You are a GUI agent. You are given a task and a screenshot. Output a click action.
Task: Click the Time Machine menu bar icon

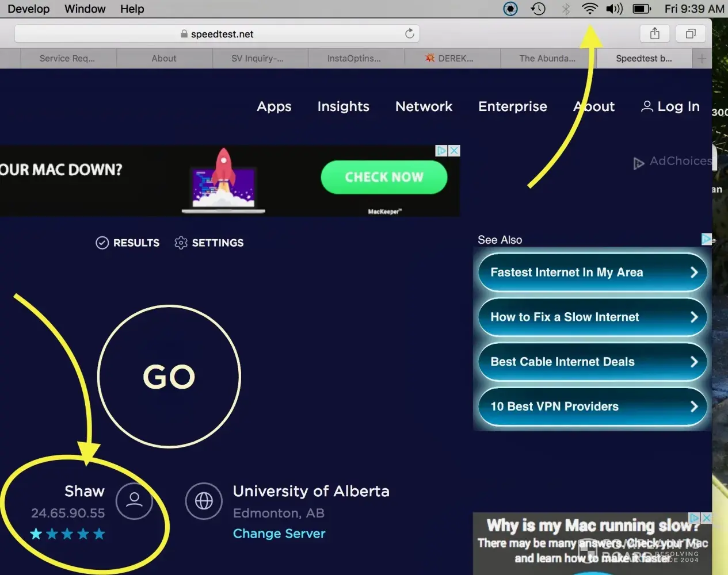538,9
